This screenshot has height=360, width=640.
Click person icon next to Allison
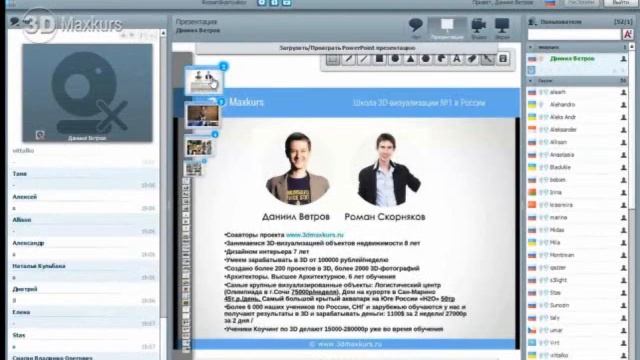(624, 142)
